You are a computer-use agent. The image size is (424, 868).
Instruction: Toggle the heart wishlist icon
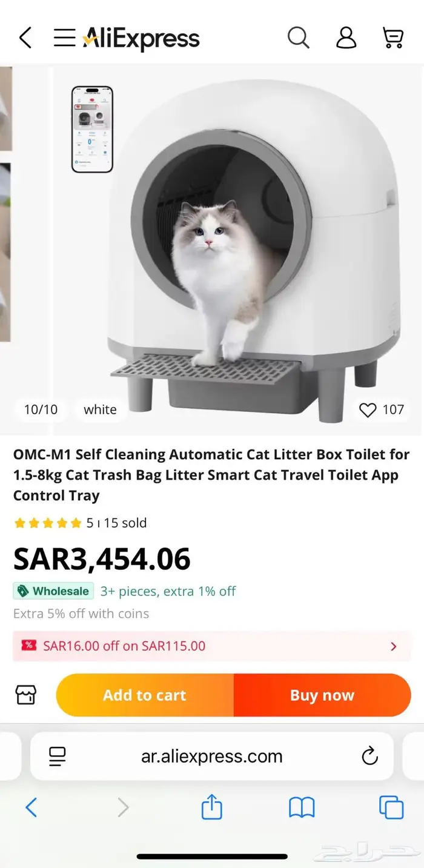point(368,410)
